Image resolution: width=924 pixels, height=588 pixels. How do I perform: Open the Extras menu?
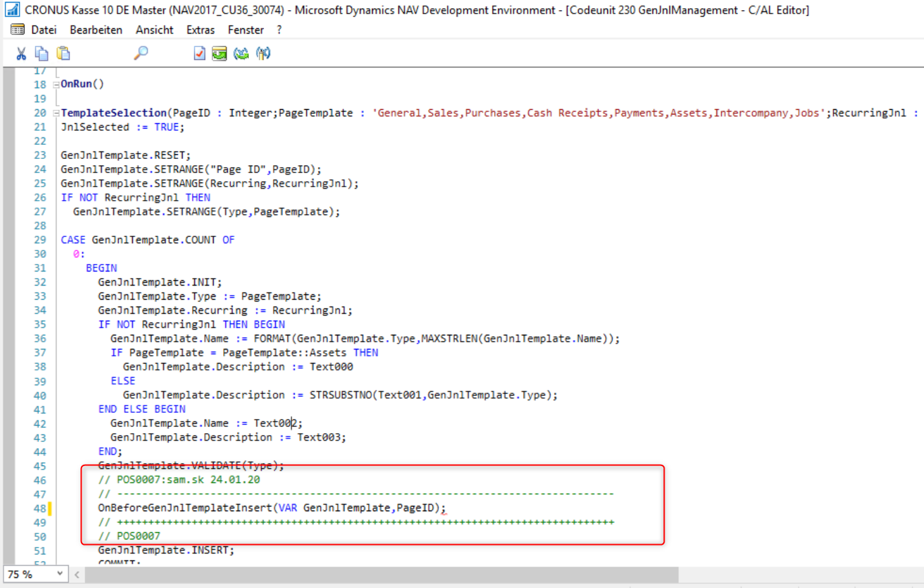pyautogui.click(x=200, y=30)
